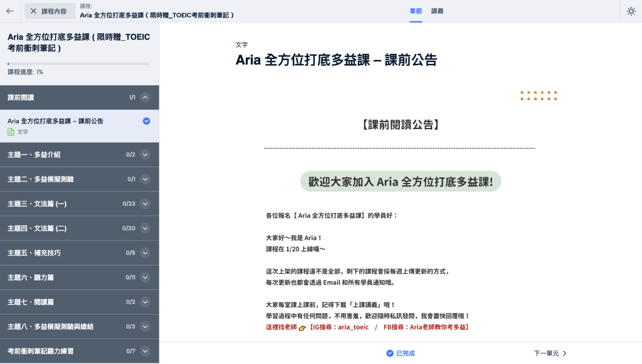The width and height of the screenshot is (642, 364).
Task: Click the course progress bar
Action: 79,64
